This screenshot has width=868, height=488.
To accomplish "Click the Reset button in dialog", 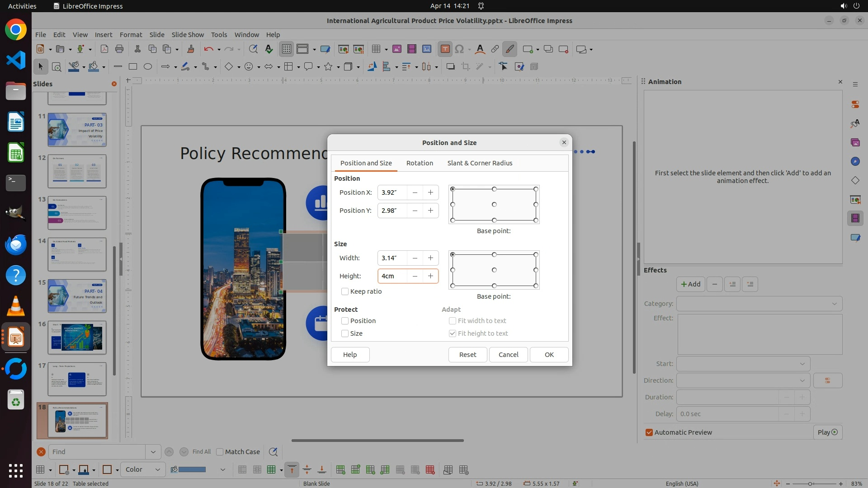I will tap(467, 355).
